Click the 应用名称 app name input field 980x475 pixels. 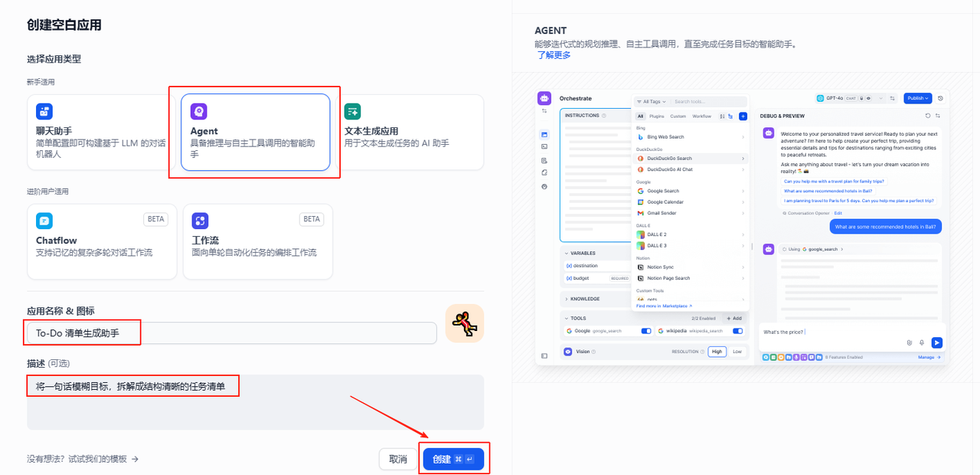coord(231,333)
